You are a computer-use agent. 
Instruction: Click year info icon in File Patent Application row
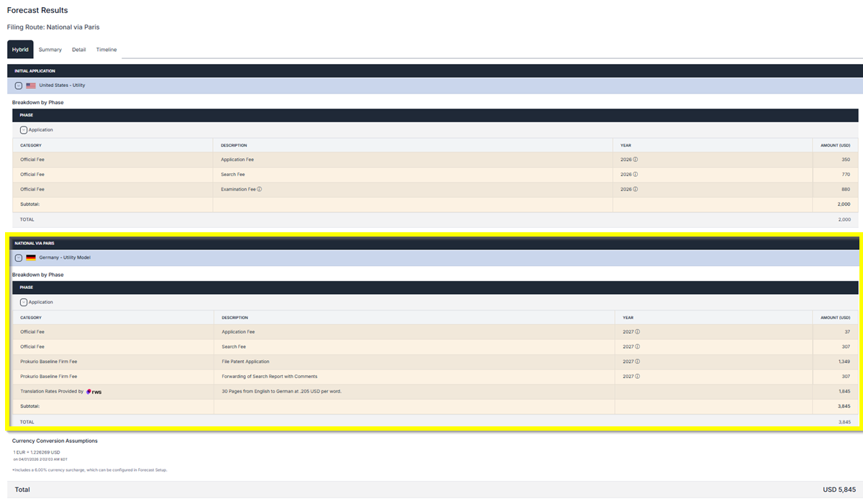637,362
